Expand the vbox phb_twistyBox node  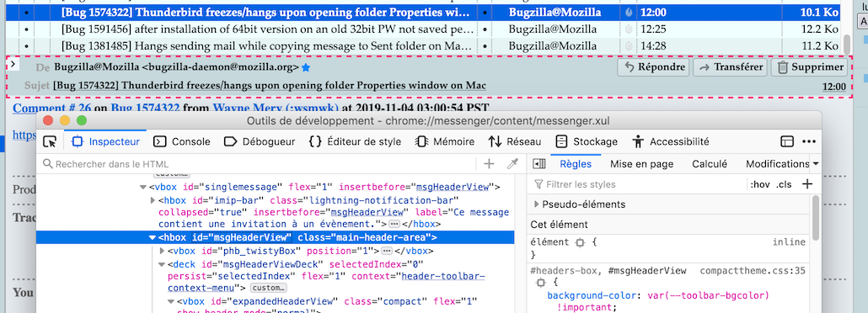tap(162, 251)
